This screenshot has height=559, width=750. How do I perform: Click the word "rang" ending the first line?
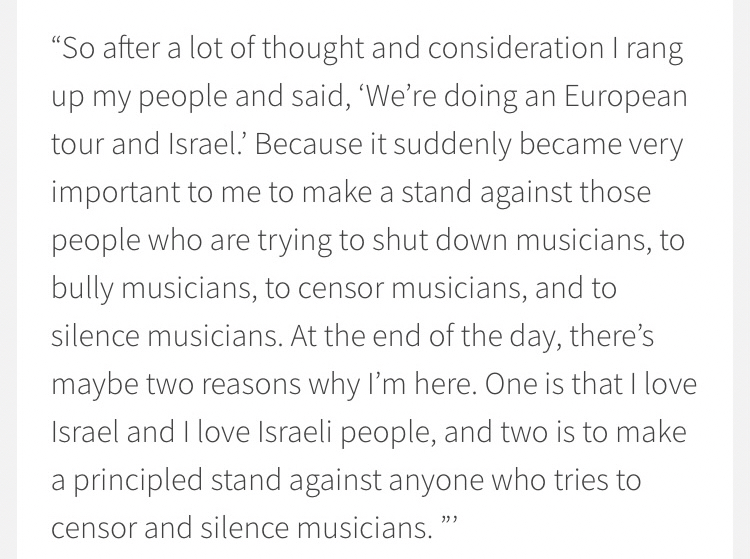tap(656, 49)
